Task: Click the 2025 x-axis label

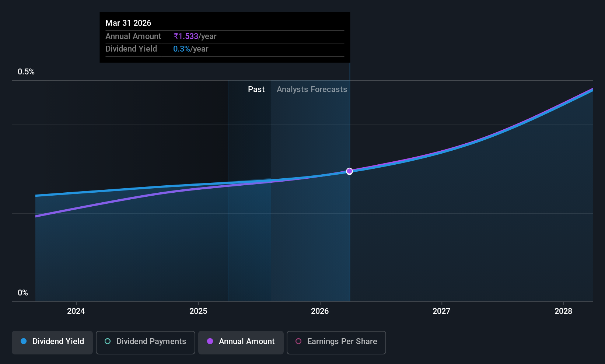Action: 198,311
